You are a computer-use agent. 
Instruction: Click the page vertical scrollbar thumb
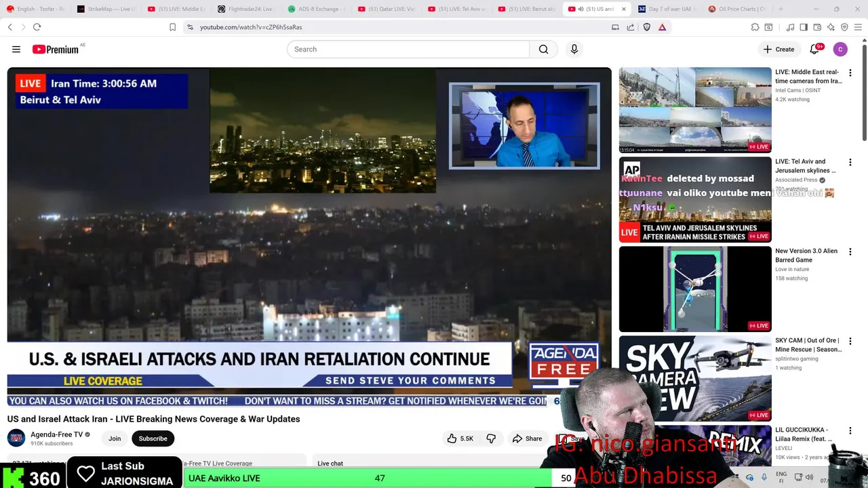click(x=865, y=91)
